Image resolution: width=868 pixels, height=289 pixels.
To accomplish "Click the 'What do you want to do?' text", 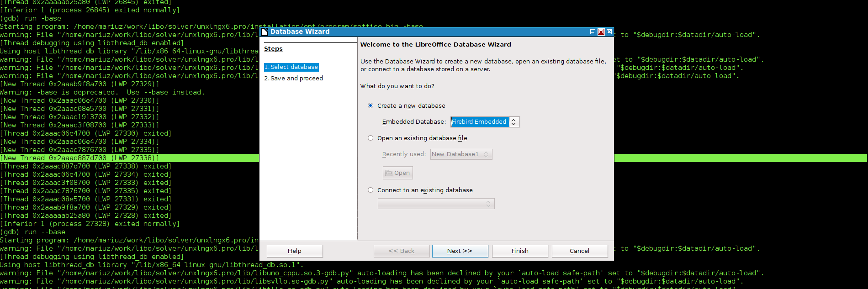I will (397, 86).
